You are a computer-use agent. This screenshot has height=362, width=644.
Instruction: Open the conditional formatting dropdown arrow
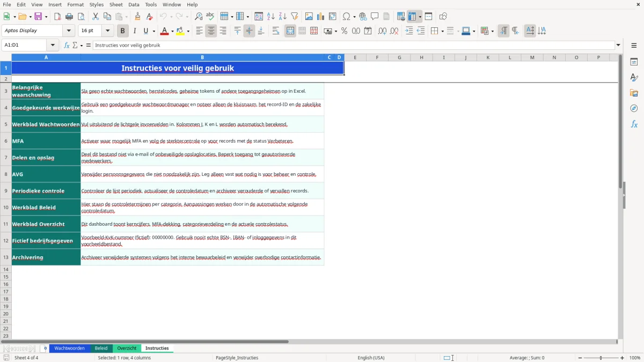[x=492, y=31]
